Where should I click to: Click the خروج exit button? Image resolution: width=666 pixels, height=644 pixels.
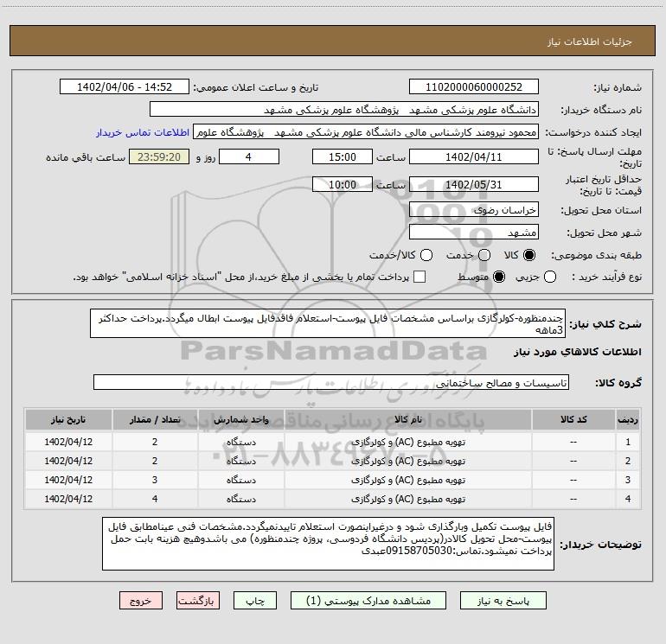pos(141,601)
